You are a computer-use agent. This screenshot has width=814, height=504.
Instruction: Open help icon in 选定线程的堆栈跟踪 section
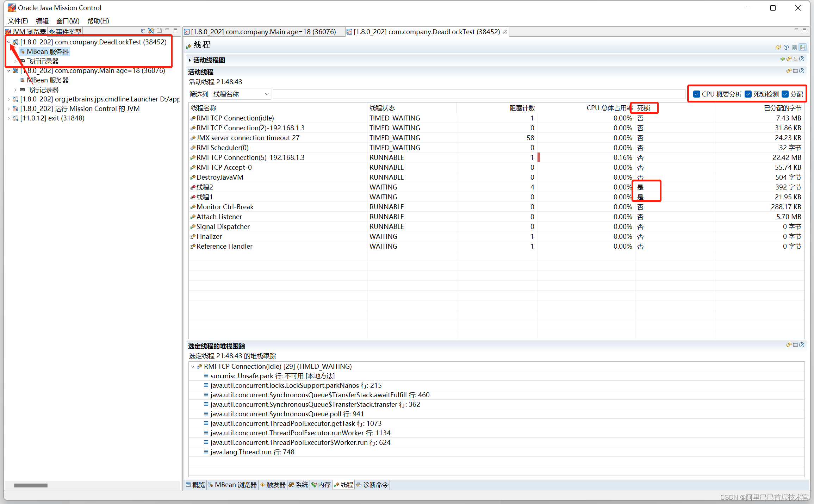click(x=802, y=345)
